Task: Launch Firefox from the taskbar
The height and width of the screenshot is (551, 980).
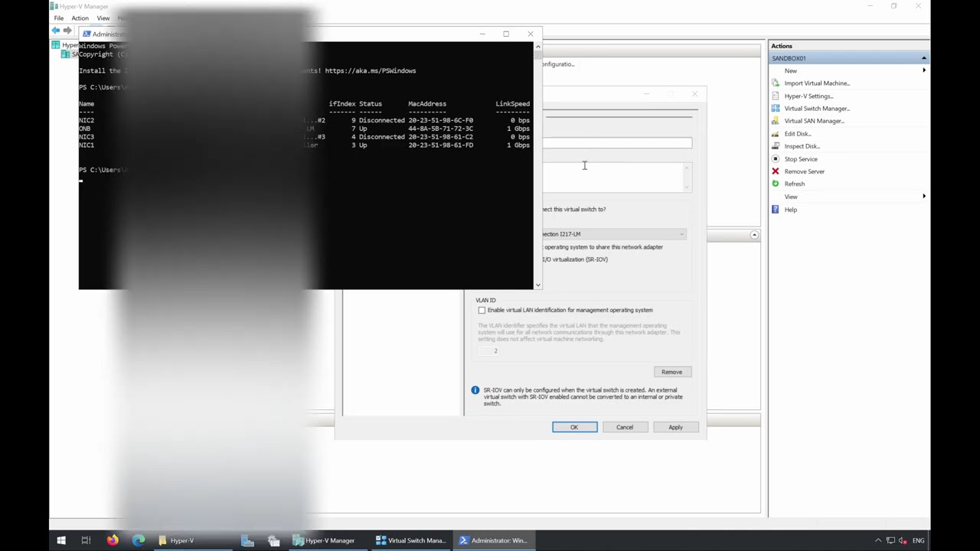Action: pos(113,540)
